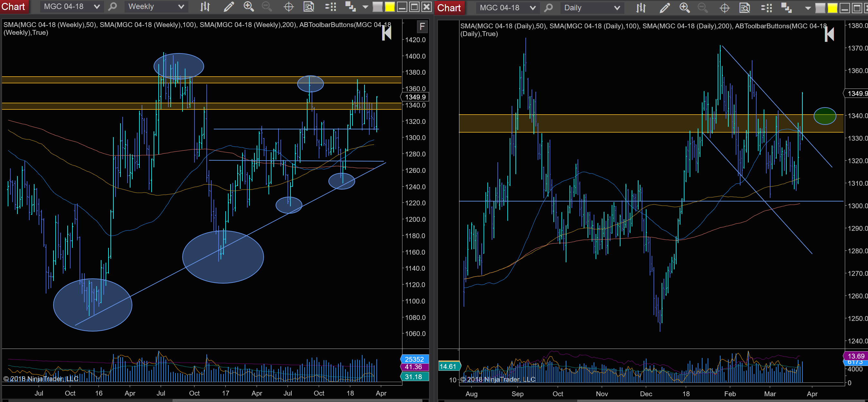Select the largest blue ellipse near Weekly chart's 17 label
Screen dimensions: 868x402
(x=223, y=257)
